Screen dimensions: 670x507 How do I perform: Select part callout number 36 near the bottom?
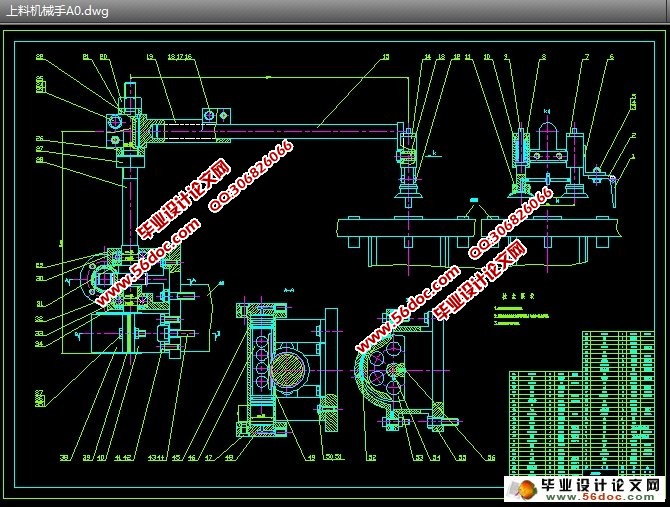tap(491, 458)
